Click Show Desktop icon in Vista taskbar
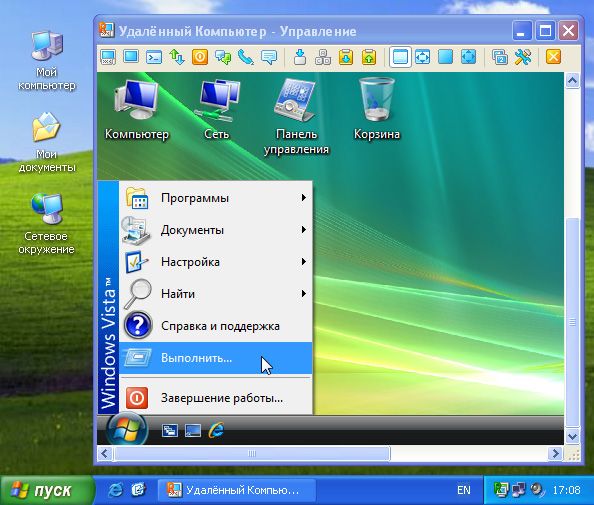 click(193, 431)
